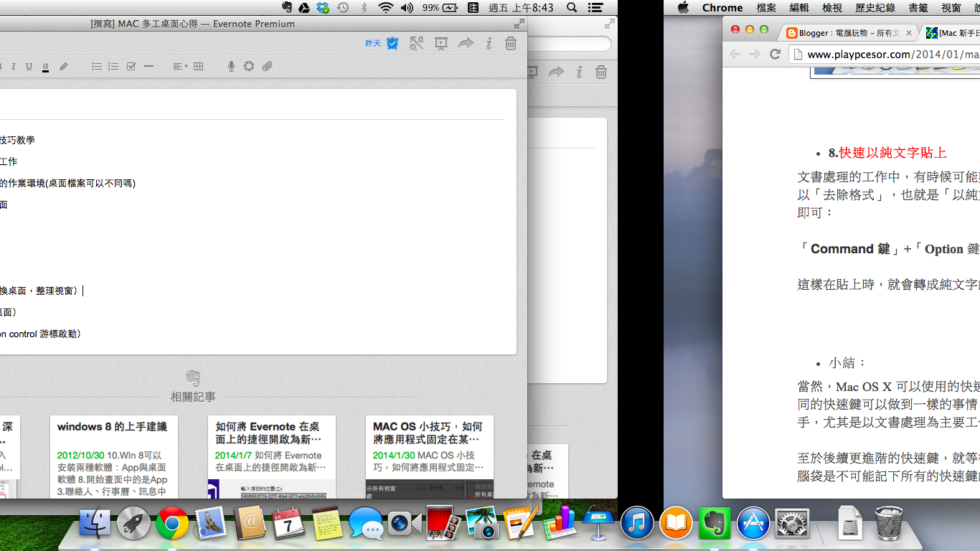Open the text color picker in Evernote

click(45, 67)
